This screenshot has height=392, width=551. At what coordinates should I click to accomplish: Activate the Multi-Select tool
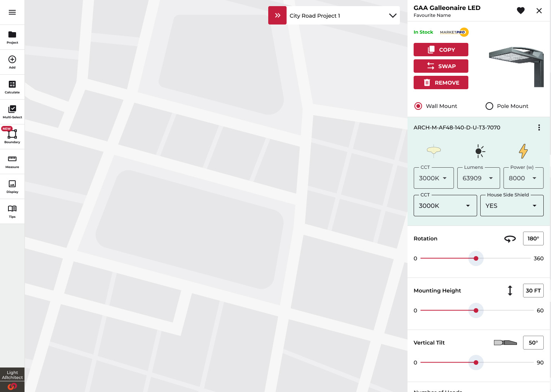click(x=12, y=112)
